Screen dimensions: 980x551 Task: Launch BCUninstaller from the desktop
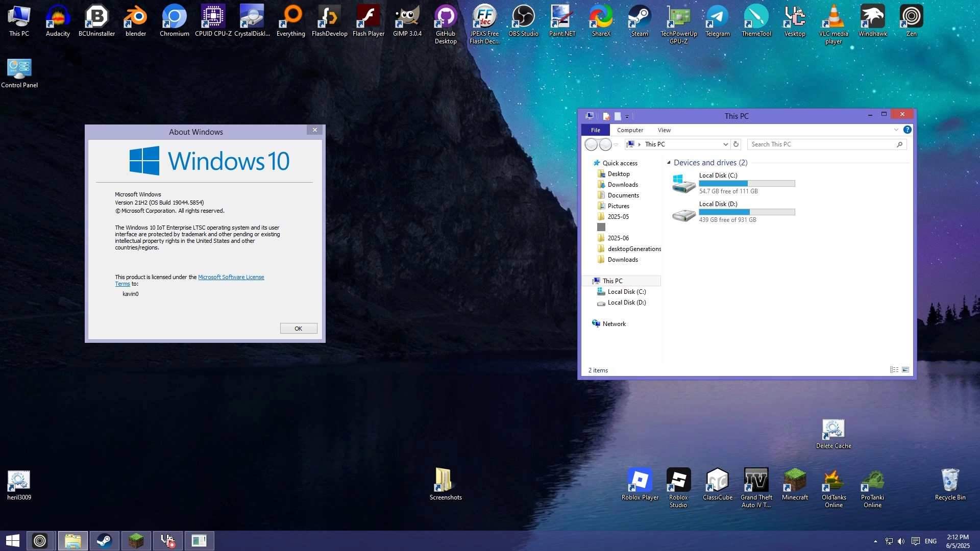(96, 21)
